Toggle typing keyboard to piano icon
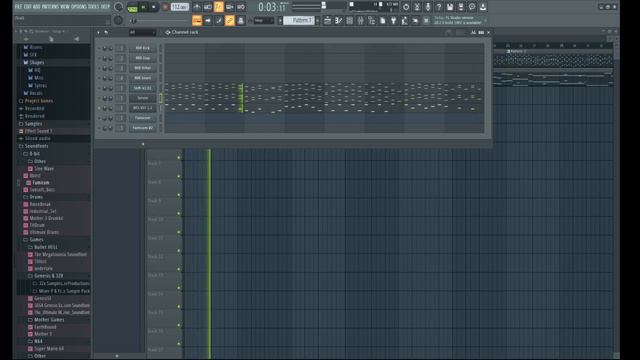This screenshot has height=360, width=640. pos(197,20)
